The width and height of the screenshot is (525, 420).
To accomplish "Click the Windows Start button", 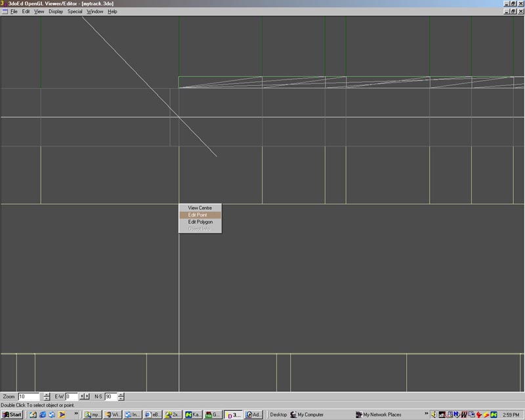I will [12, 415].
